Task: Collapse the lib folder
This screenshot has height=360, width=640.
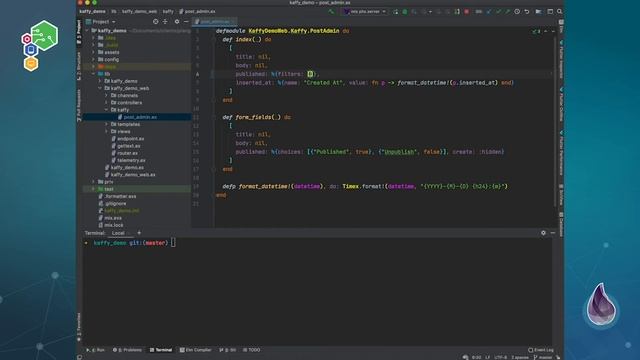Action: [x=93, y=74]
